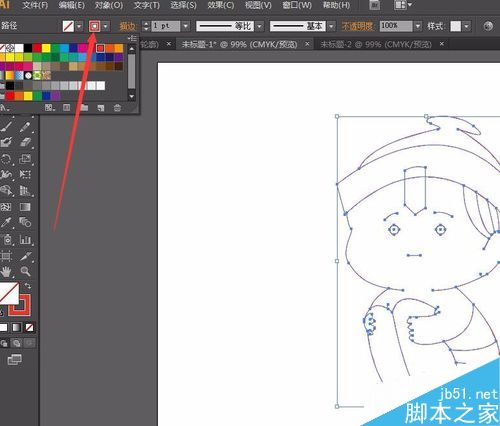Select the Gradient tool

pos(25,207)
